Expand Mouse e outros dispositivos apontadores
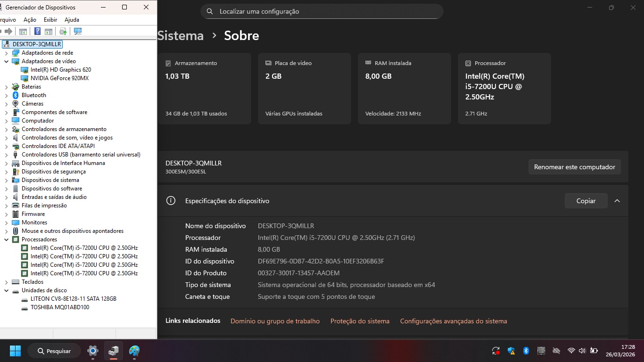Viewport: 644px width, 362px height. (7, 231)
